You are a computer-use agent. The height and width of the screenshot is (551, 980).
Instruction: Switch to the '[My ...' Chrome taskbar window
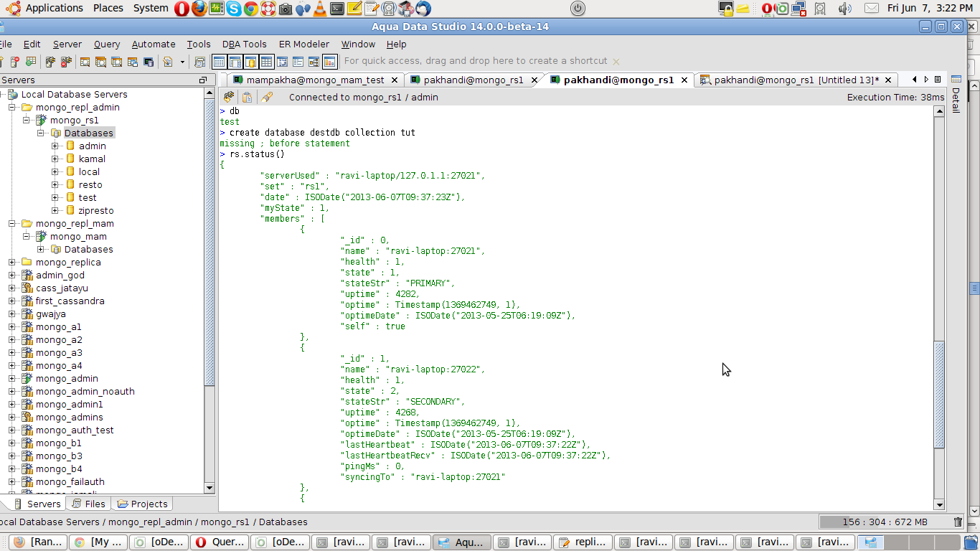pyautogui.click(x=98, y=542)
